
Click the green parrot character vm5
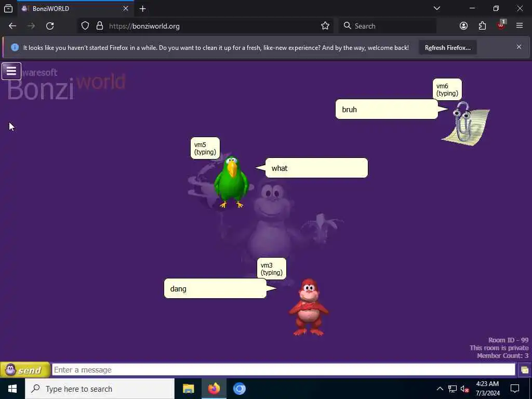pyautogui.click(x=231, y=182)
